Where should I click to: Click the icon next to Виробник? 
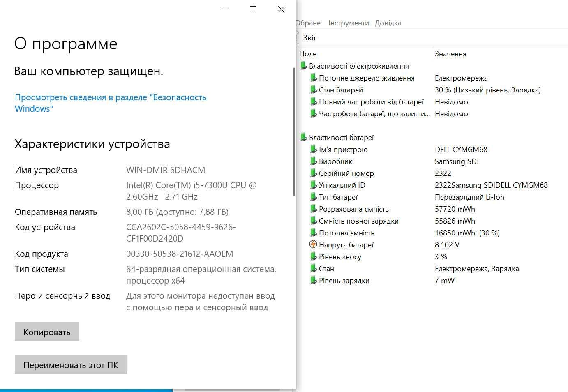click(314, 161)
